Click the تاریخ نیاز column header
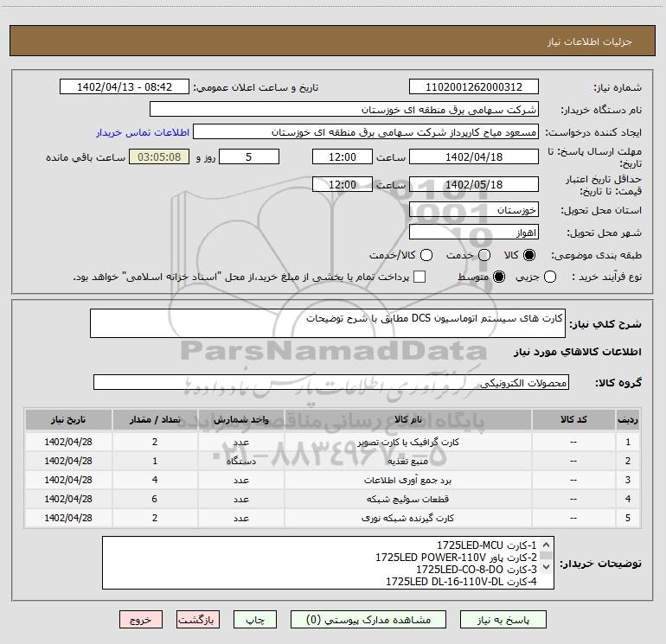The height and width of the screenshot is (644, 666). [68, 419]
